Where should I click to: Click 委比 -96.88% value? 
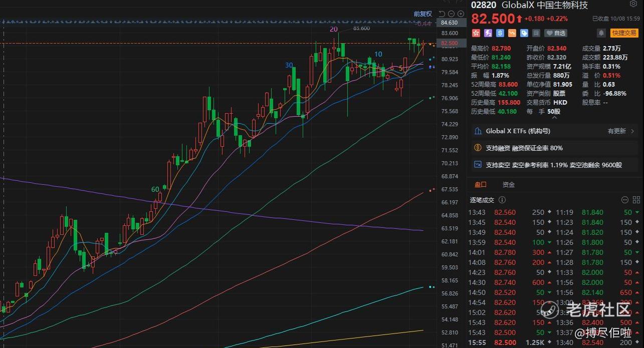click(x=614, y=94)
